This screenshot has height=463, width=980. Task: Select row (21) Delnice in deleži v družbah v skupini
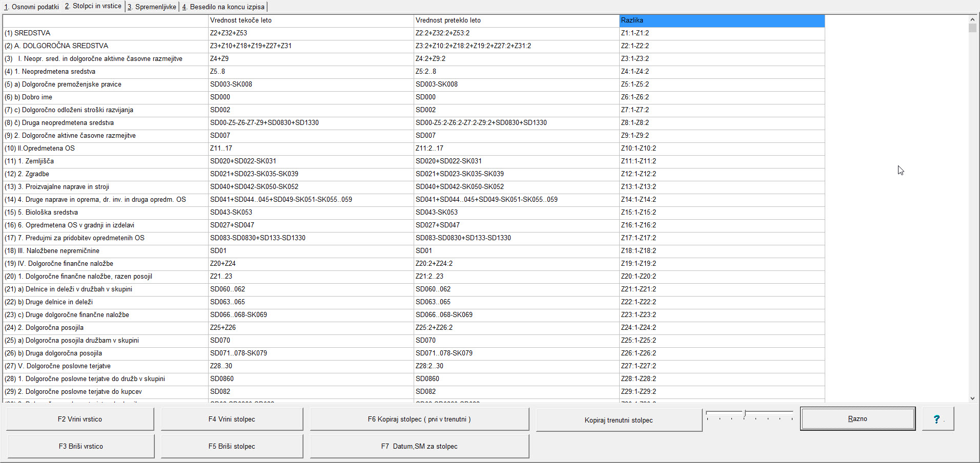coord(106,289)
